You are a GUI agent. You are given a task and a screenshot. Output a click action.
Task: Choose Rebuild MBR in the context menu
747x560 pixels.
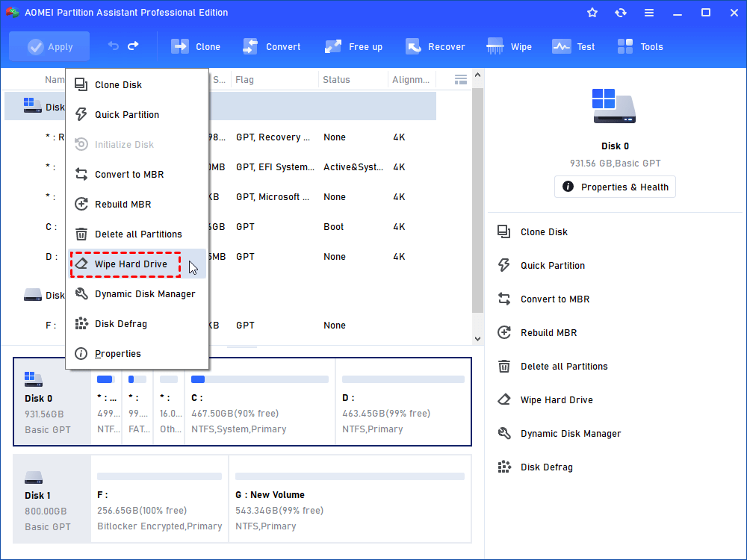coord(137,205)
